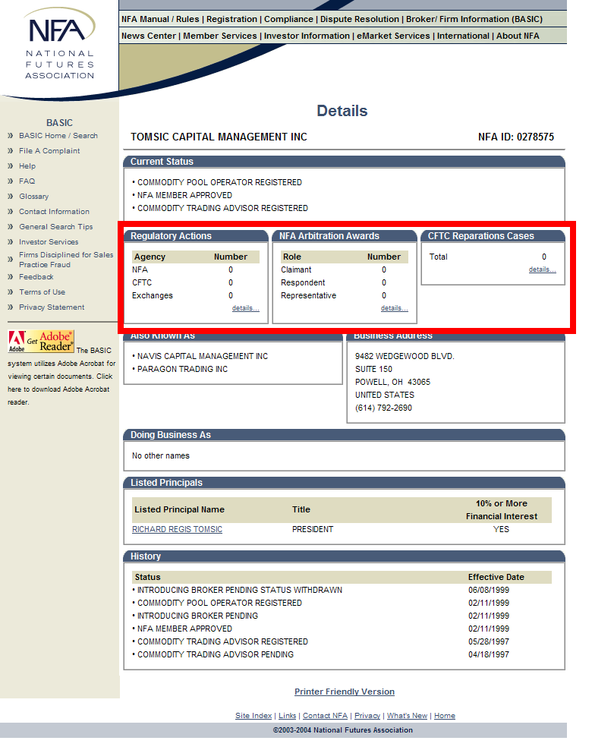
Task: Open principal RICHARD REGIS TOMSIC
Action: [177, 529]
